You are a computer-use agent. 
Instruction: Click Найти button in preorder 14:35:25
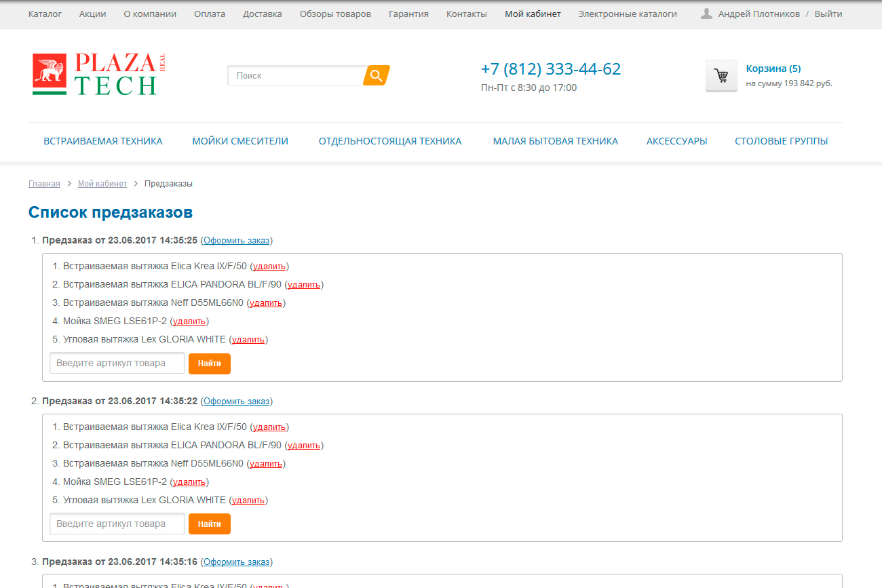point(210,364)
